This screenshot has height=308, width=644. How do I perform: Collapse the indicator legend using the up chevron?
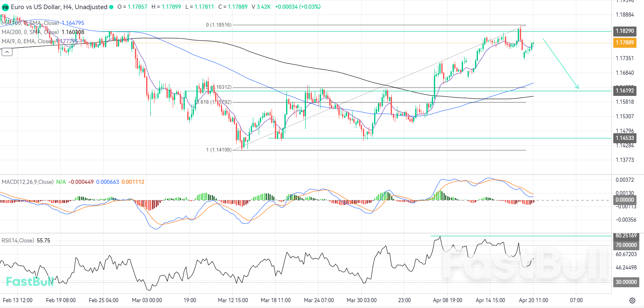[7, 51]
